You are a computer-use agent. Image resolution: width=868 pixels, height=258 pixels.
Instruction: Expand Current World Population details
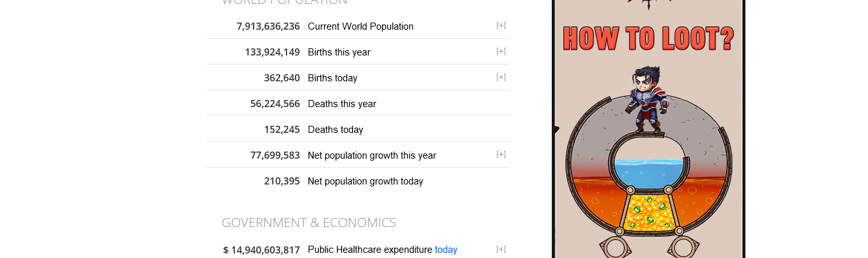pyautogui.click(x=501, y=26)
